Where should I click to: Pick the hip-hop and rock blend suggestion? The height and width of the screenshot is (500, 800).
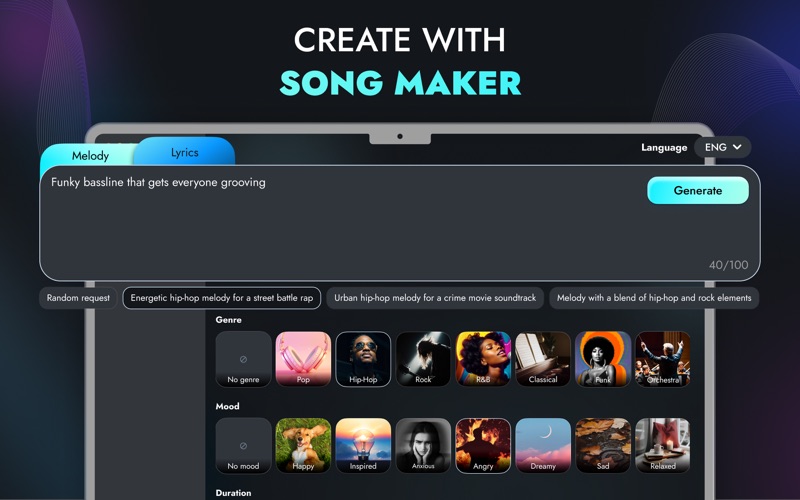654,298
